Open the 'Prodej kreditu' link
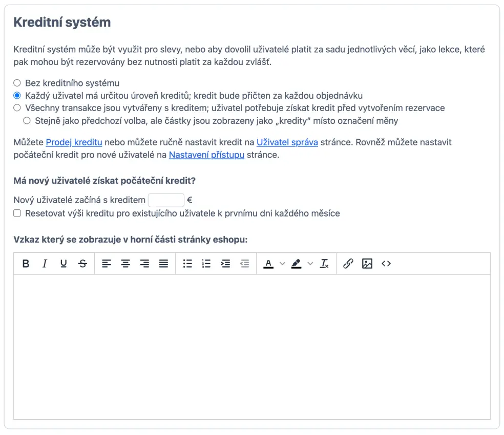Screen dimensions: 504x435 (x=74, y=142)
